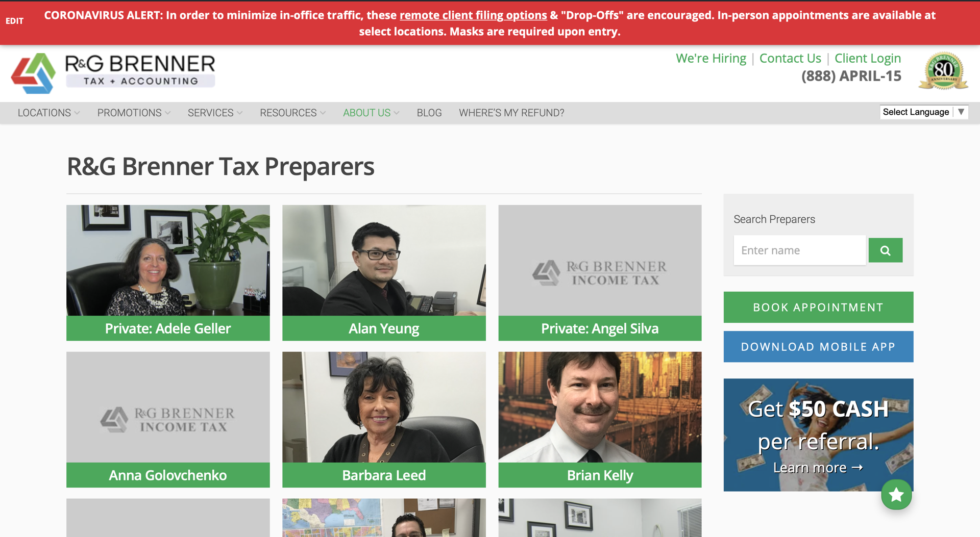Screen dimensions: 980x537
Task: Expand the About Us menu
Action: (371, 113)
